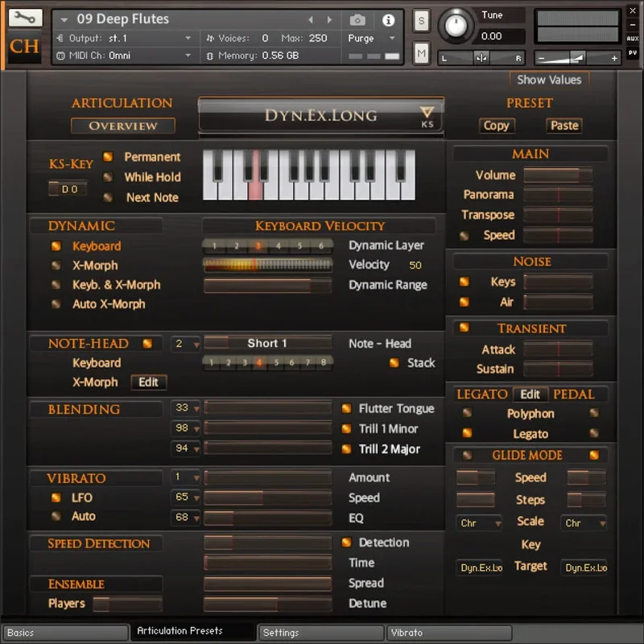Image resolution: width=644 pixels, height=644 pixels.
Task: Adjust the Tune knob
Action: tap(456, 26)
